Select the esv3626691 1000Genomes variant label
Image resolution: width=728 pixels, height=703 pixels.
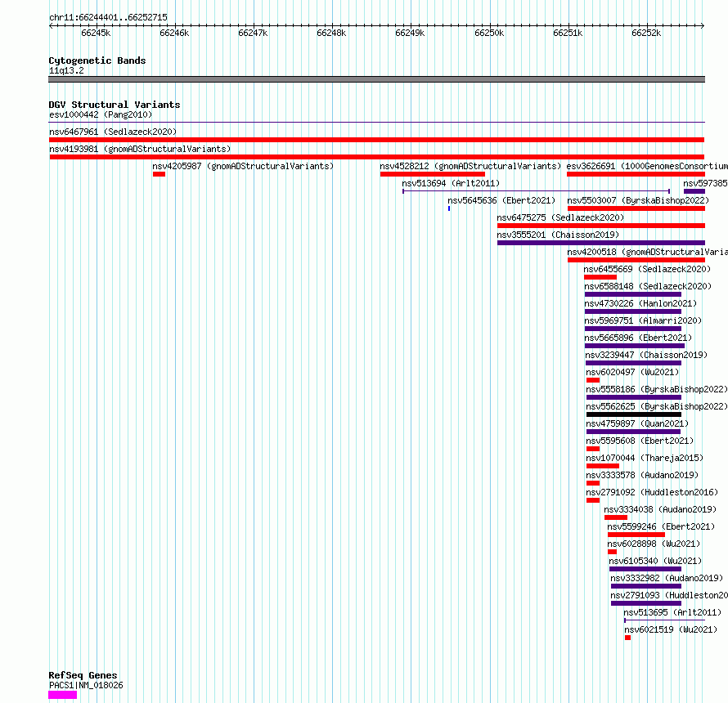click(x=647, y=166)
